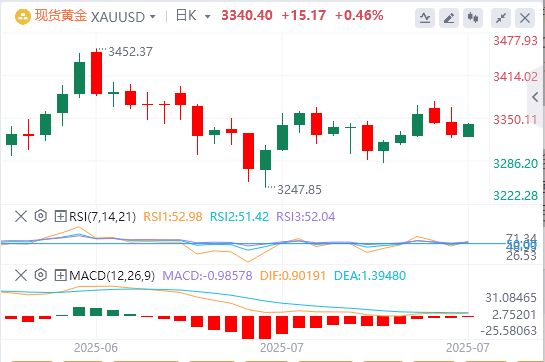Image resolution: width=545 pixels, height=362 pixels.
Task: Click the MACD:-0.98578 value
Action: click(208, 276)
